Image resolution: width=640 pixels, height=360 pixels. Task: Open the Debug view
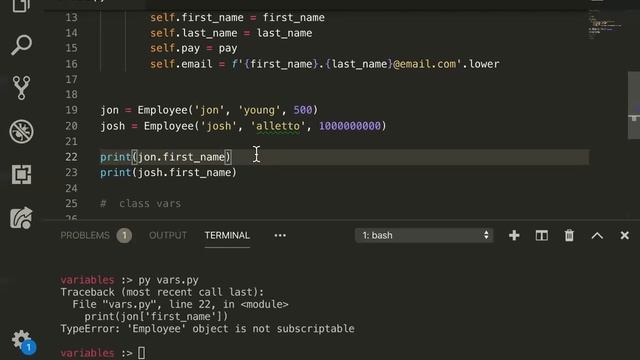click(21, 131)
